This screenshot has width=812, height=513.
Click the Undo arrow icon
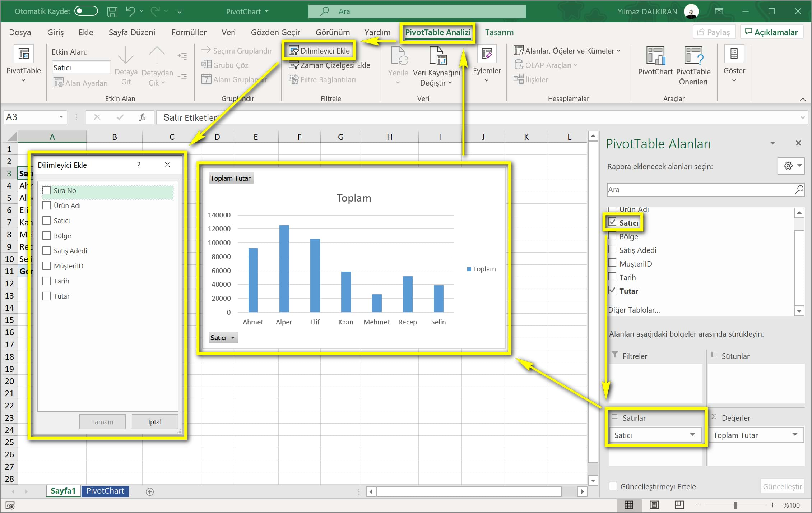point(130,11)
